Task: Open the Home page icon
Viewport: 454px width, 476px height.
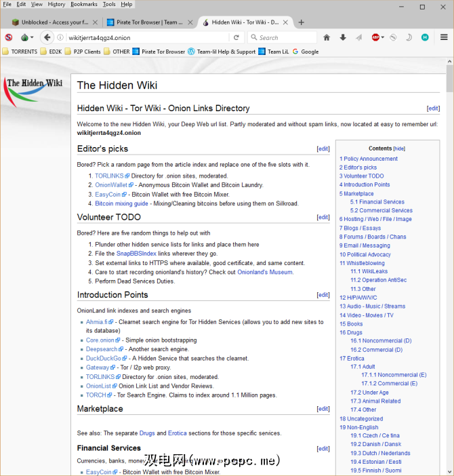Action: [x=327, y=38]
